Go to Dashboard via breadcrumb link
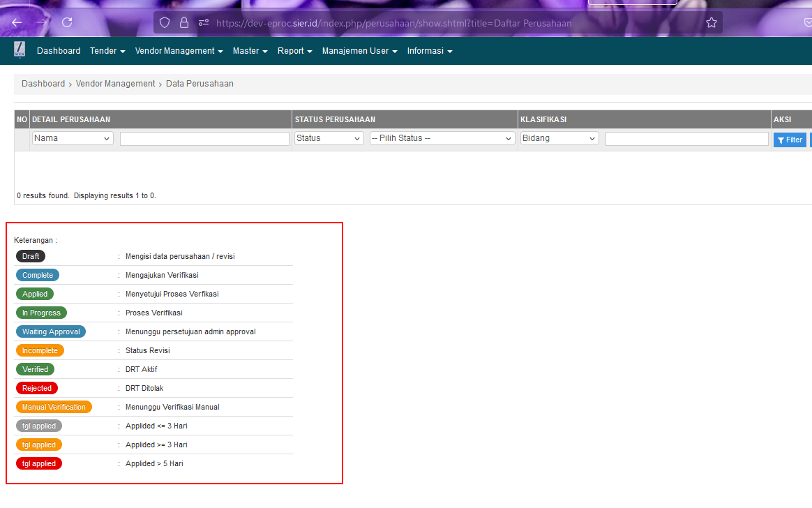 click(x=43, y=84)
